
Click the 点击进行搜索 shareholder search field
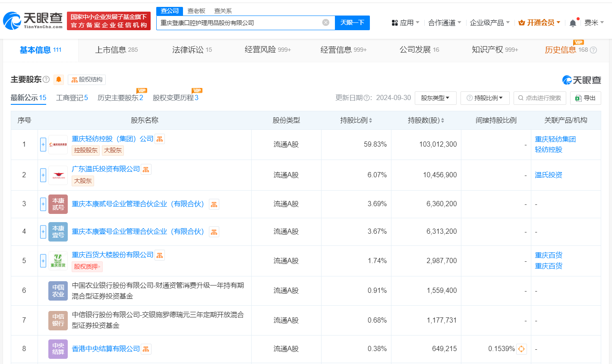point(539,98)
